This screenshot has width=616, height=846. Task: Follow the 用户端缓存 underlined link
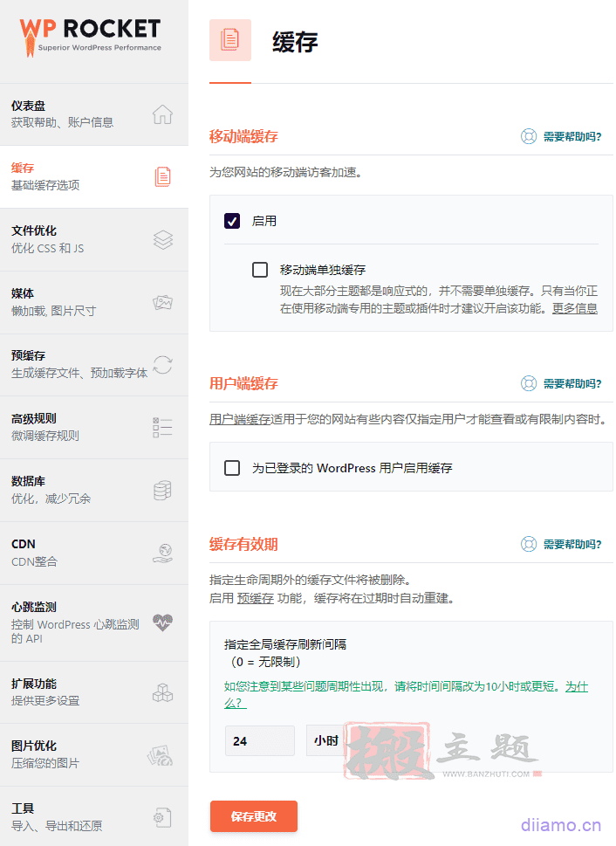[239, 419]
